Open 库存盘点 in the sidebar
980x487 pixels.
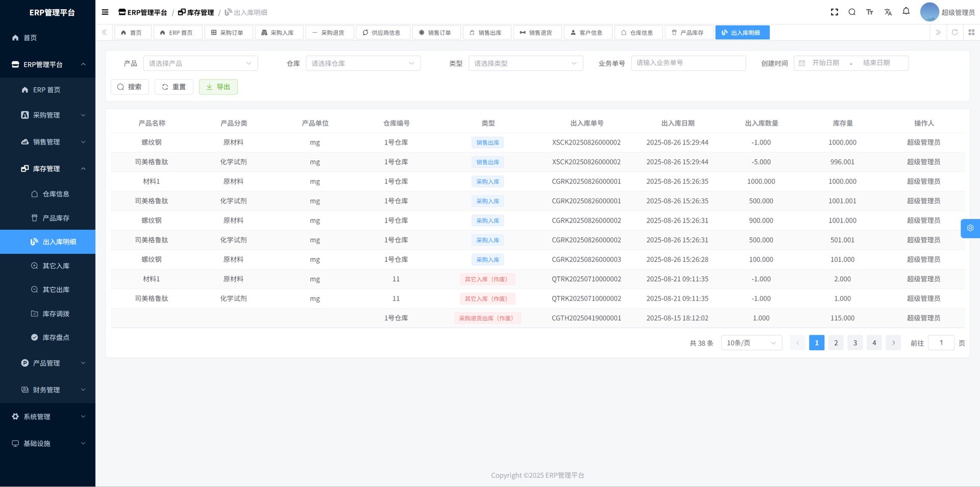pos(56,337)
